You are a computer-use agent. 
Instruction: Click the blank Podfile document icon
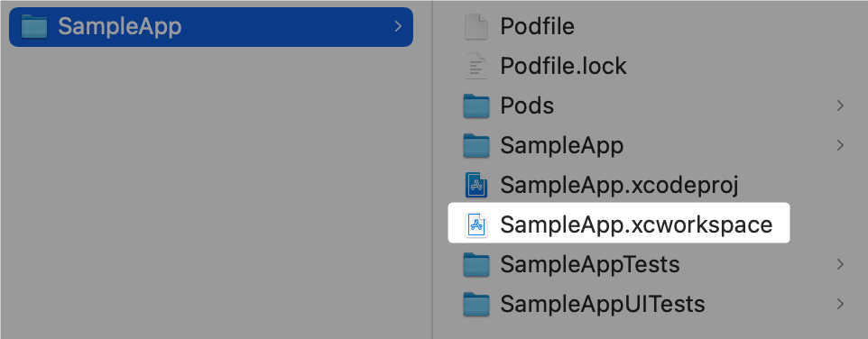476,26
